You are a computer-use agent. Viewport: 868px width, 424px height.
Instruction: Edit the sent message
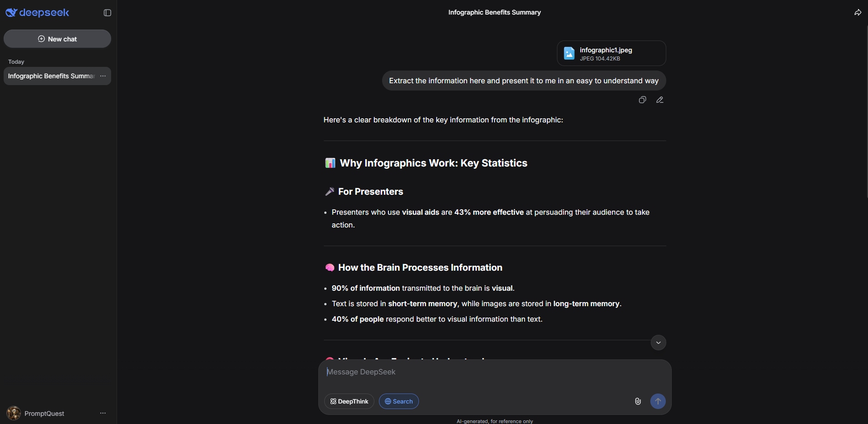click(x=659, y=100)
